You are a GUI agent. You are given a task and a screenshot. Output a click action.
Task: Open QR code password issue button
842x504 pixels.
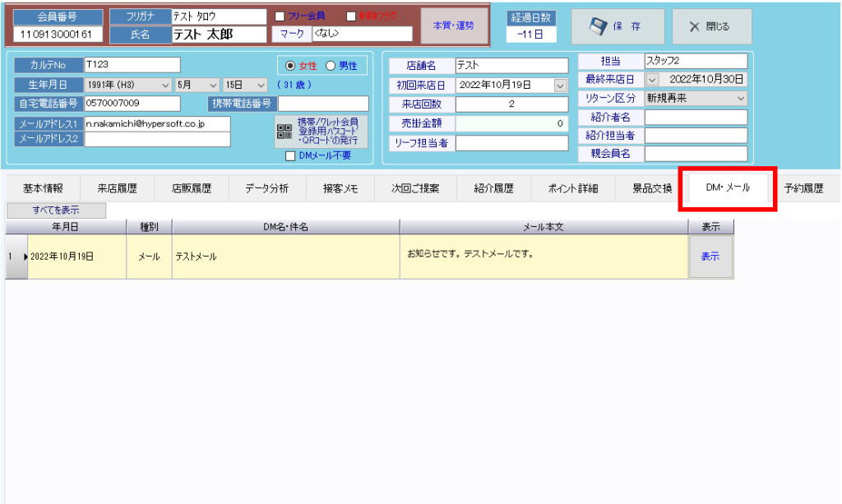(321, 132)
